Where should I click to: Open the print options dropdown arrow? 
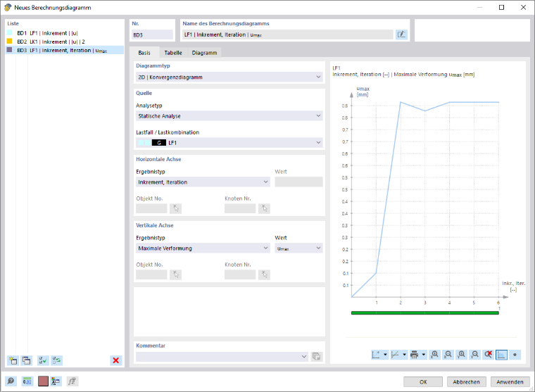(424, 355)
